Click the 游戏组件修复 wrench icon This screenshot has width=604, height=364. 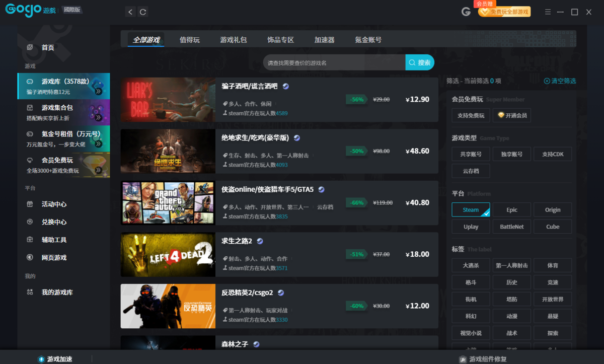click(463, 359)
